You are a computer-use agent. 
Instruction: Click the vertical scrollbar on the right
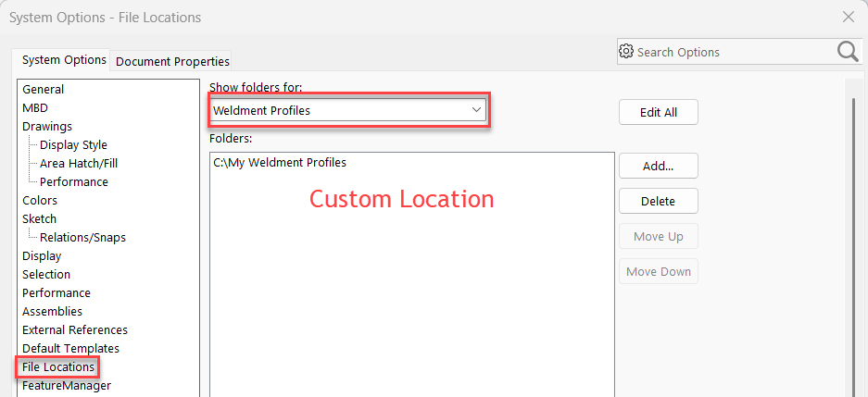point(853,231)
